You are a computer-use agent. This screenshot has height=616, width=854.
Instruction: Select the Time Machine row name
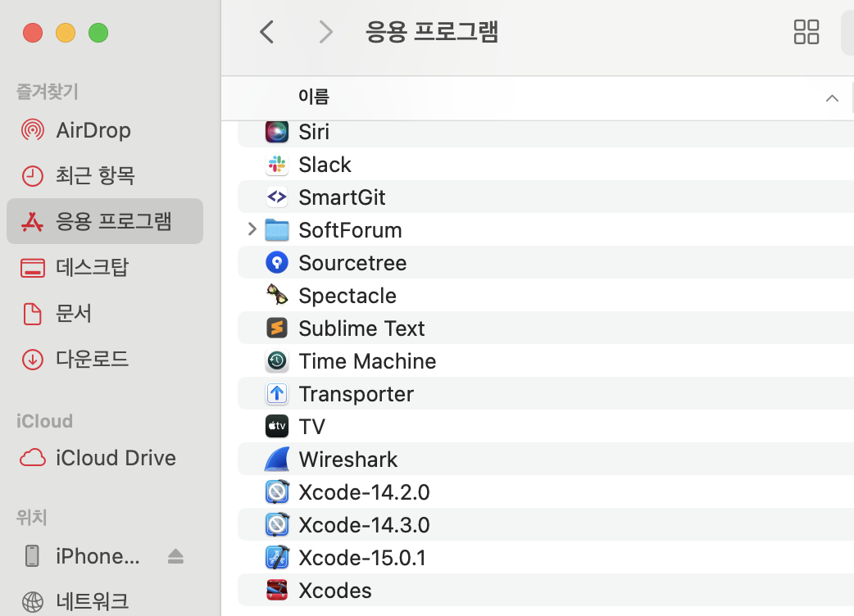tap(368, 360)
